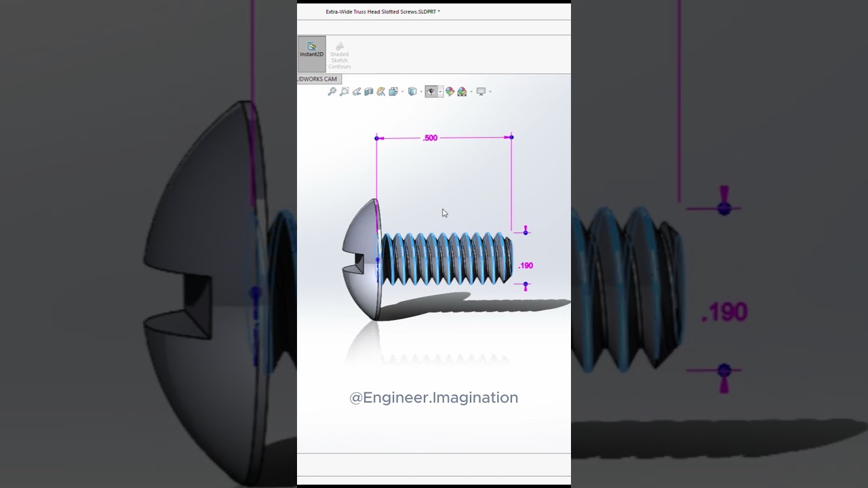Click the lower handle of the .190 dimension
Screen dimensions: 868x488
click(x=526, y=285)
